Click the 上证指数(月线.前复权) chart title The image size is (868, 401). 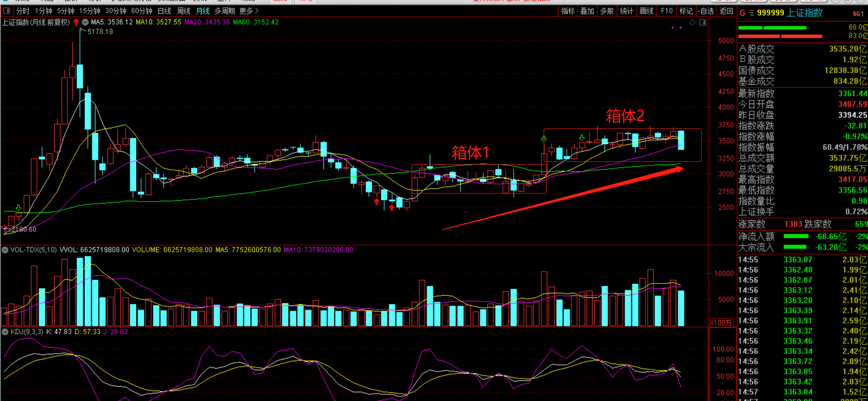(x=36, y=22)
